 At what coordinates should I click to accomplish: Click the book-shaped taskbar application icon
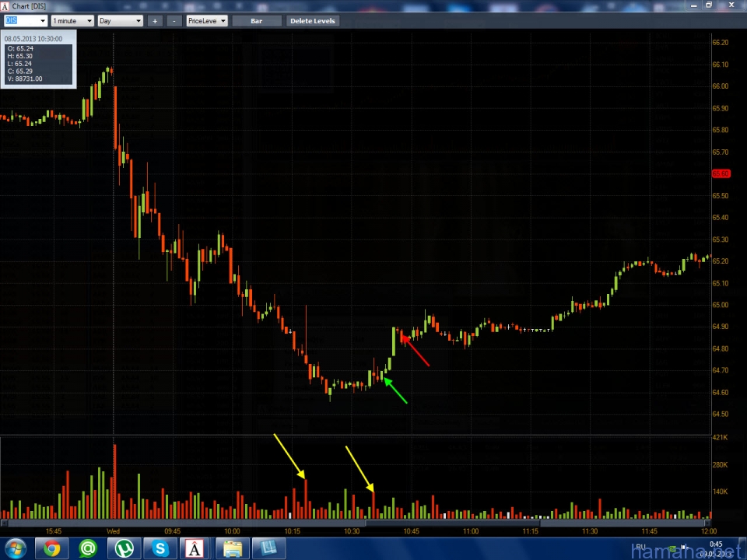268,549
